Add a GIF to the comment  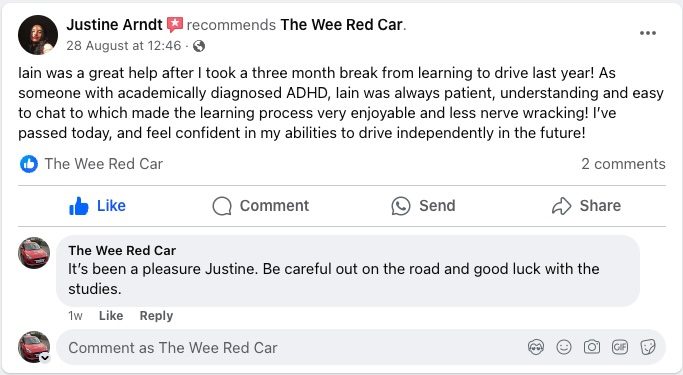tap(620, 348)
